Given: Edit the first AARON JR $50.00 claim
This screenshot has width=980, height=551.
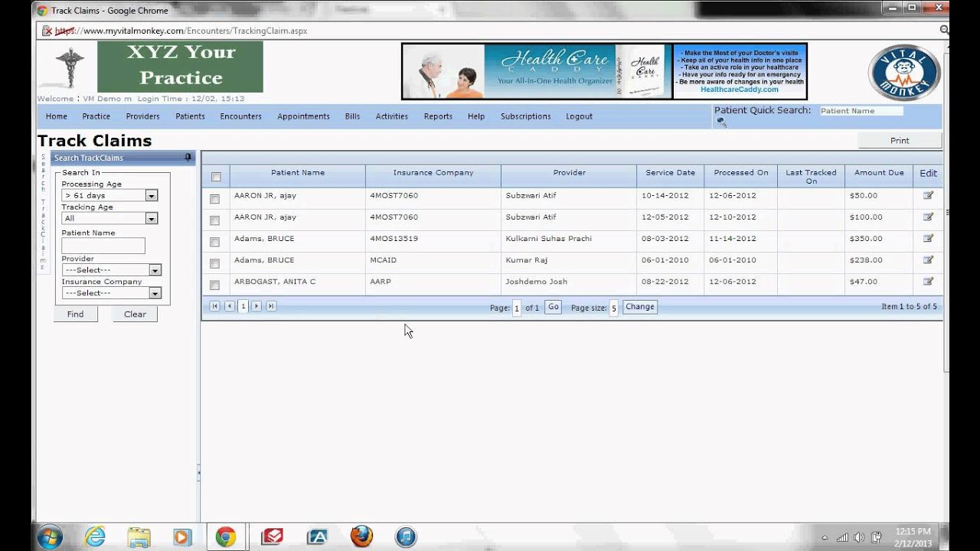Looking at the screenshot, I should 928,195.
